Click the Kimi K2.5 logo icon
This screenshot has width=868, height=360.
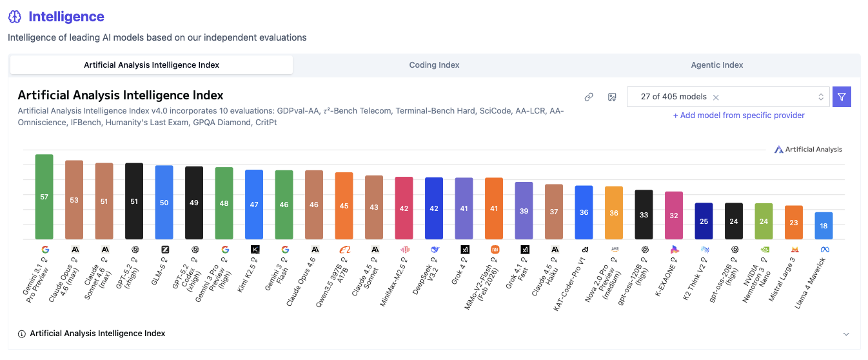[x=255, y=249]
